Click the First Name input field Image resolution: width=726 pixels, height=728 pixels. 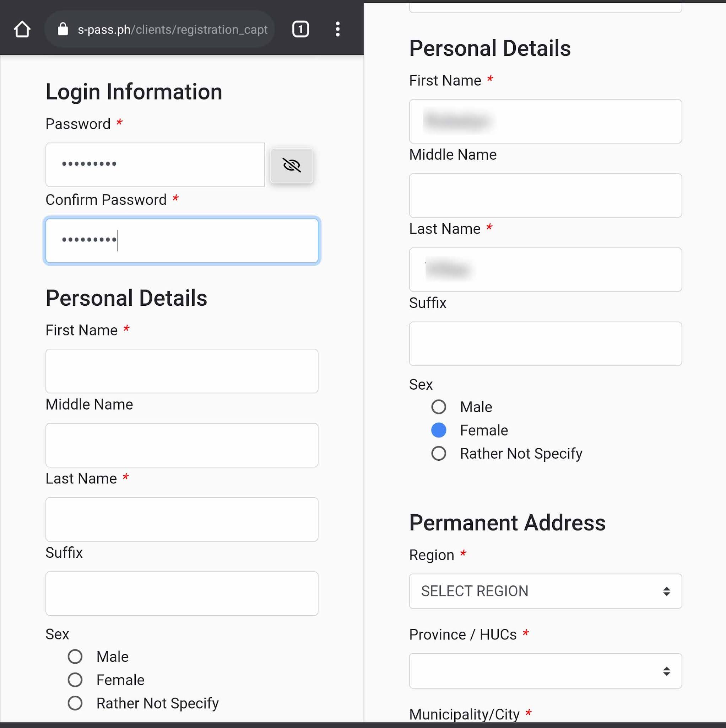tap(182, 371)
